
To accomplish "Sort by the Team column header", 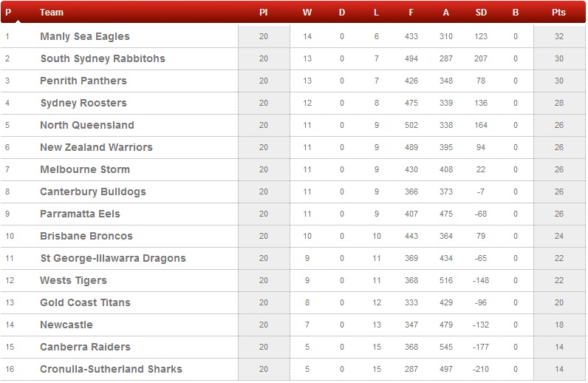I will point(52,13).
